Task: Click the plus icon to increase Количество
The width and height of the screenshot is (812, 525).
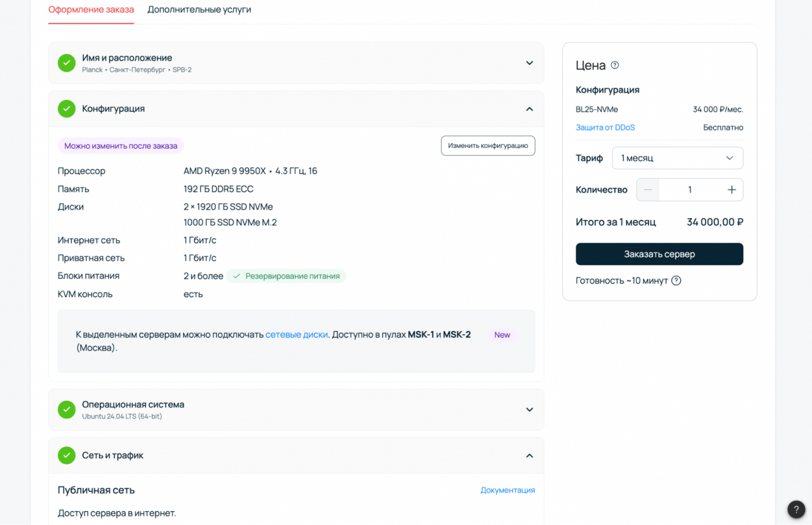Action: click(731, 190)
